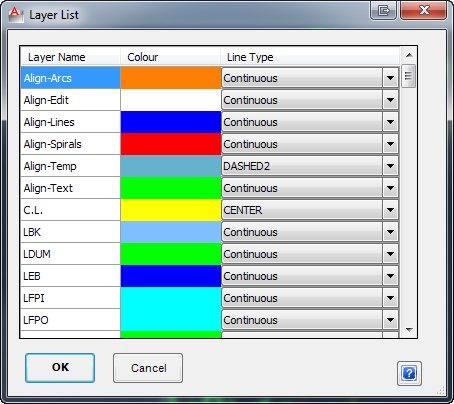Open the CENTER line type dropdown
This screenshot has width=454, height=404.
(x=390, y=210)
